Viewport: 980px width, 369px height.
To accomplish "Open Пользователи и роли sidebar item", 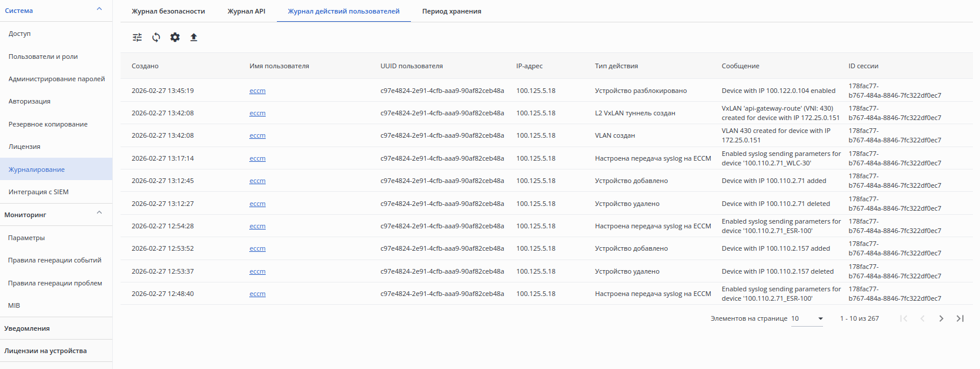I will [43, 56].
